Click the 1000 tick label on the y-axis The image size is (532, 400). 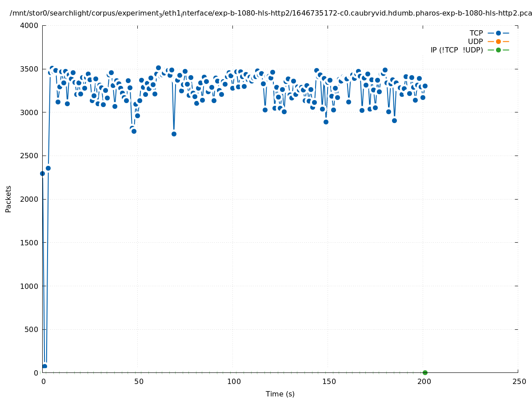point(29,286)
